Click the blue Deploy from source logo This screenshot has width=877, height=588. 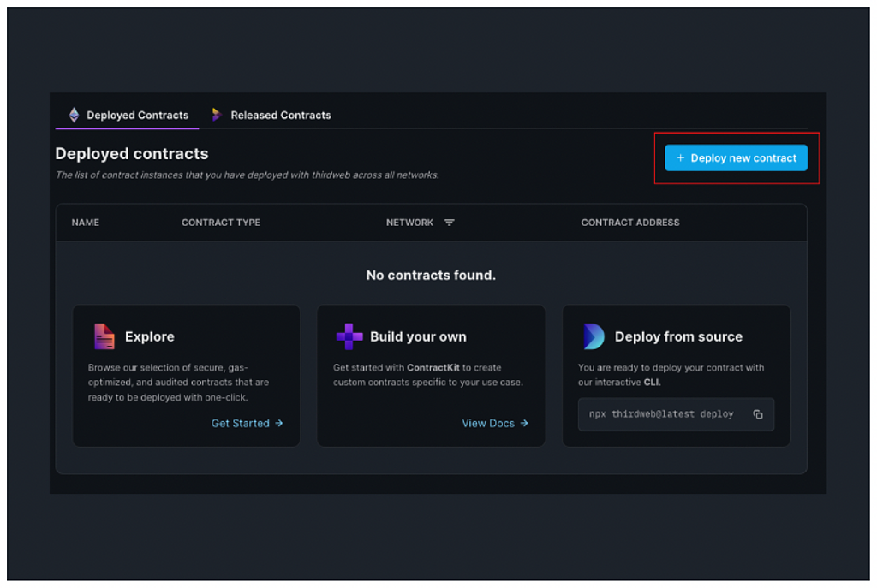(x=594, y=336)
